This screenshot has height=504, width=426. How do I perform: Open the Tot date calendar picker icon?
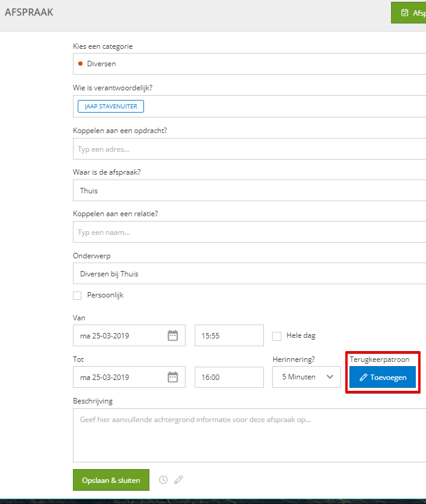[173, 377]
